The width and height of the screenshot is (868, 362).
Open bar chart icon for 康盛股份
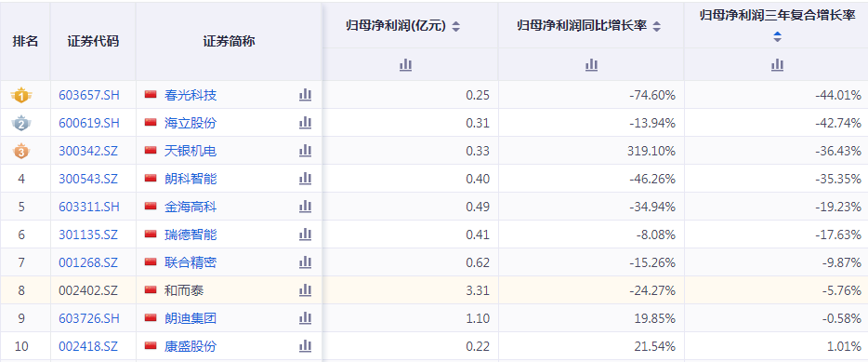(x=305, y=346)
